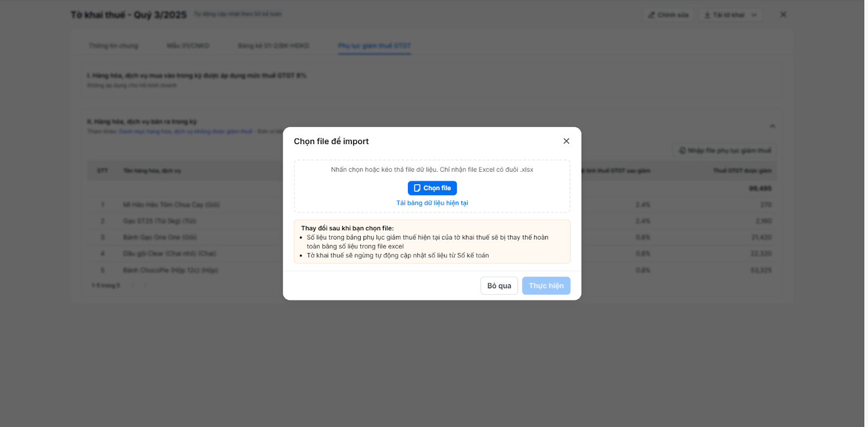The height and width of the screenshot is (427, 868).
Task: Open the Tải tờ khai dropdown arrow
Action: [754, 15]
